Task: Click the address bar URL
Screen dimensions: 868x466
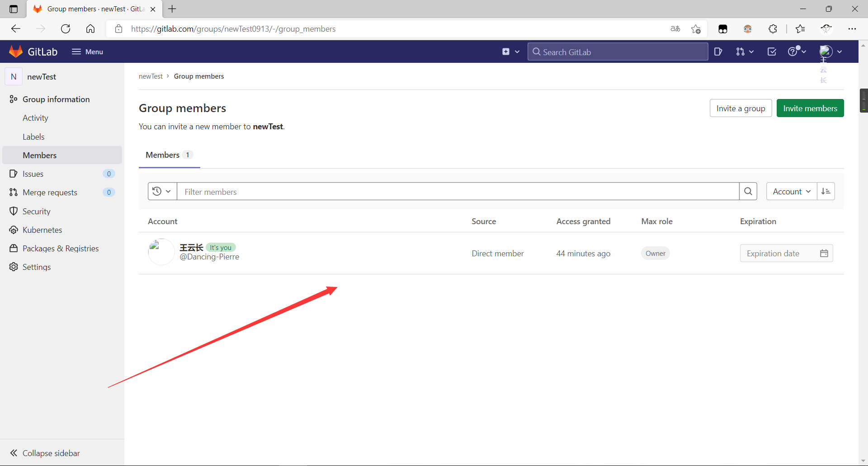Action: 233,29
